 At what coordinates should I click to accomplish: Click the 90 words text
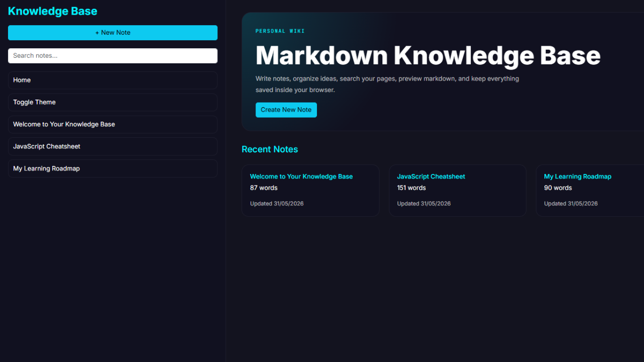(x=558, y=188)
